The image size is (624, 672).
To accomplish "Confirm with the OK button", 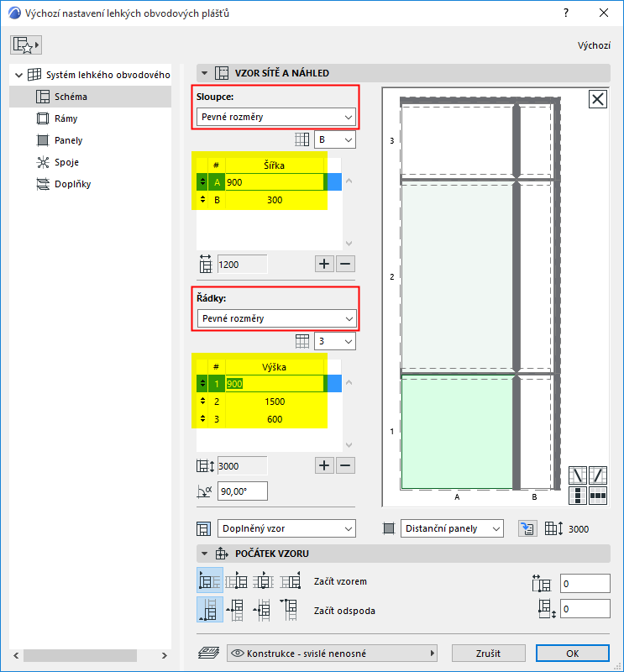I will coord(573,654).
